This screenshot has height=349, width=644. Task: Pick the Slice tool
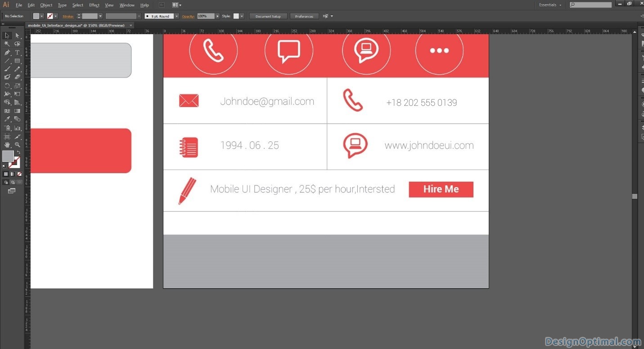click(17, 136)
